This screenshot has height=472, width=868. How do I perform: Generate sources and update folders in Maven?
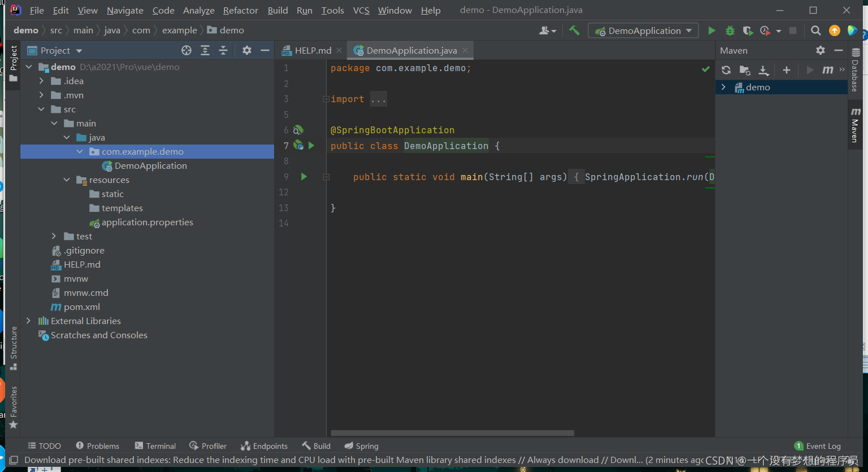click(745, 70)
